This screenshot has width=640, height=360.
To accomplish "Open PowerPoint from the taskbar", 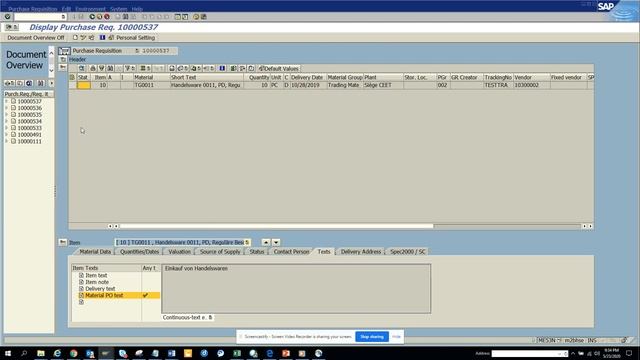I will [286, 353].
